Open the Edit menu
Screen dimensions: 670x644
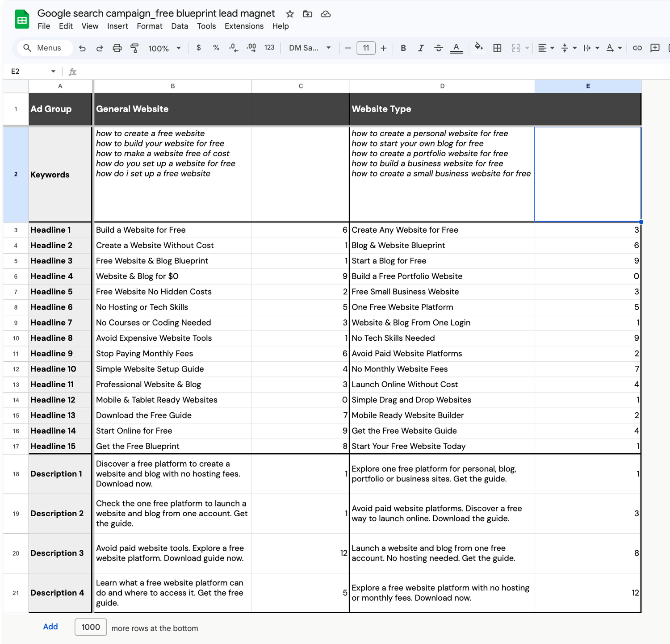pos(66,26)
